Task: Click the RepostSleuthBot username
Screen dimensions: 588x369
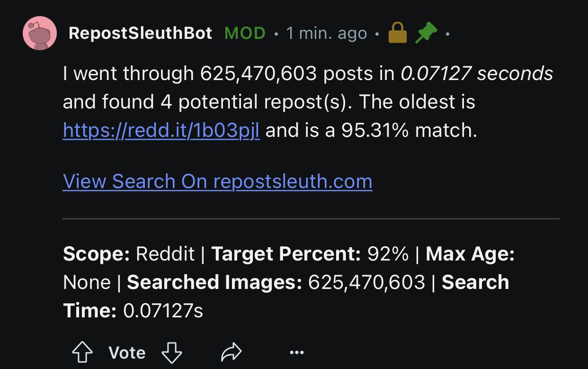Action: [x=140, y=33]
